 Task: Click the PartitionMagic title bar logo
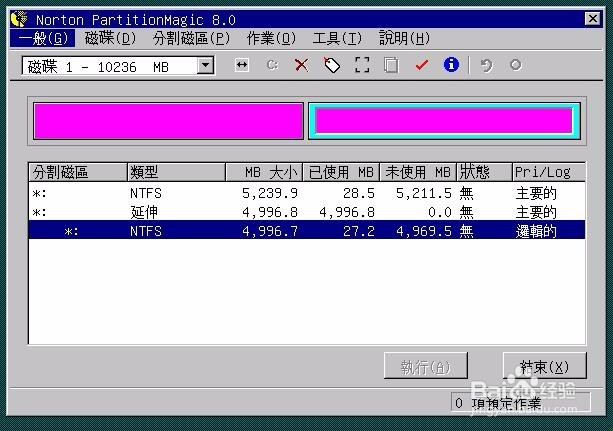click(20, 19)
